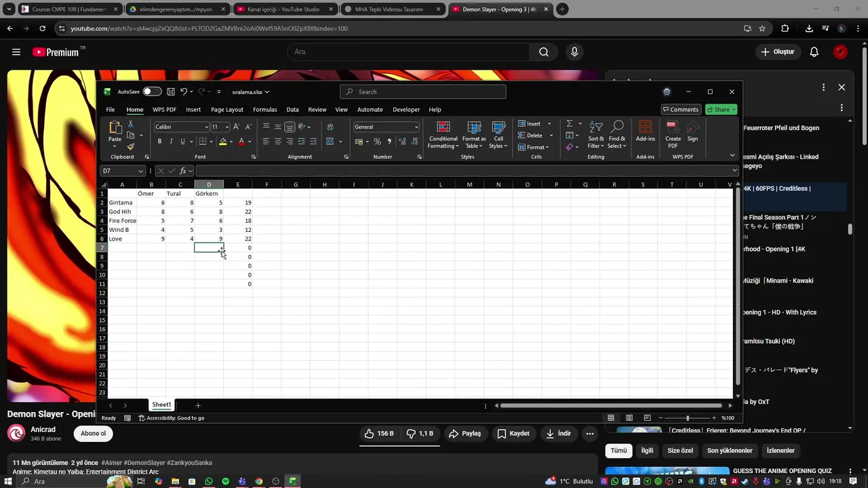Click the Increase Font Size icon
This screenshot has width=868, height=488.
(x=236, y=127)
